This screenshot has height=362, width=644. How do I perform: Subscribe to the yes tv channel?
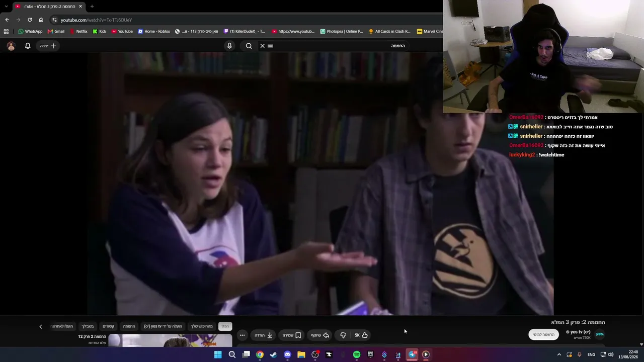click(543, 334)
